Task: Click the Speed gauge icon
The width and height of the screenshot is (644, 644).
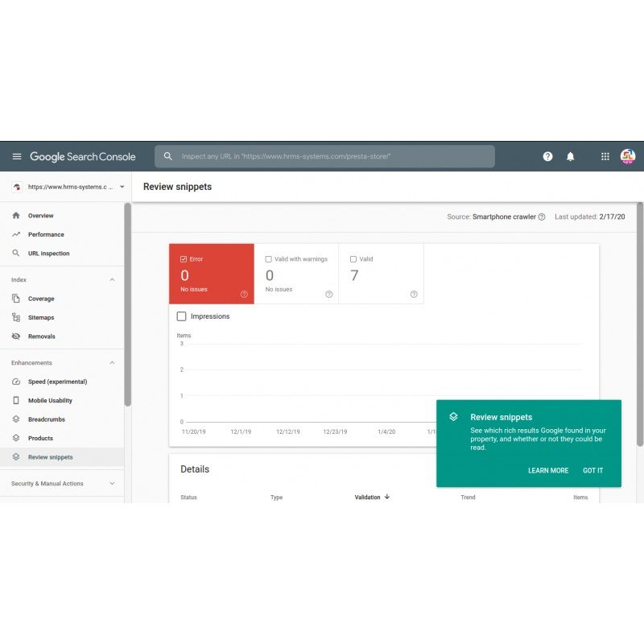Action: point(16,382)
